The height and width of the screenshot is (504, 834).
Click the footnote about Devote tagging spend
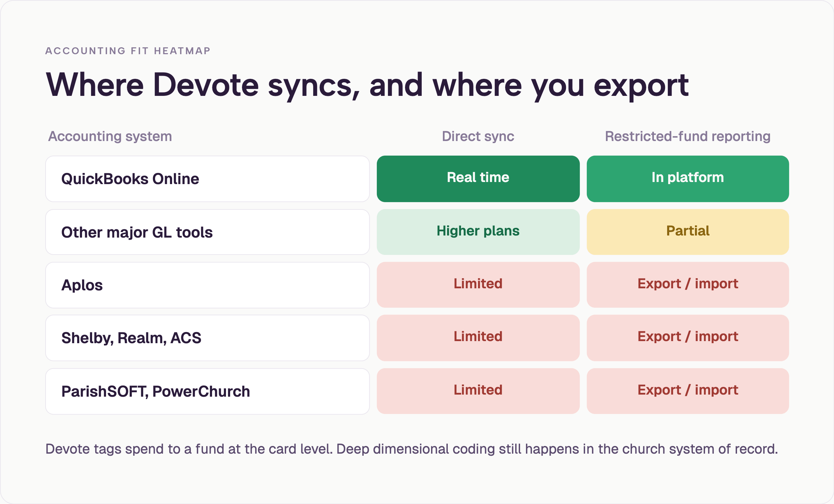[x=412, y=449]
